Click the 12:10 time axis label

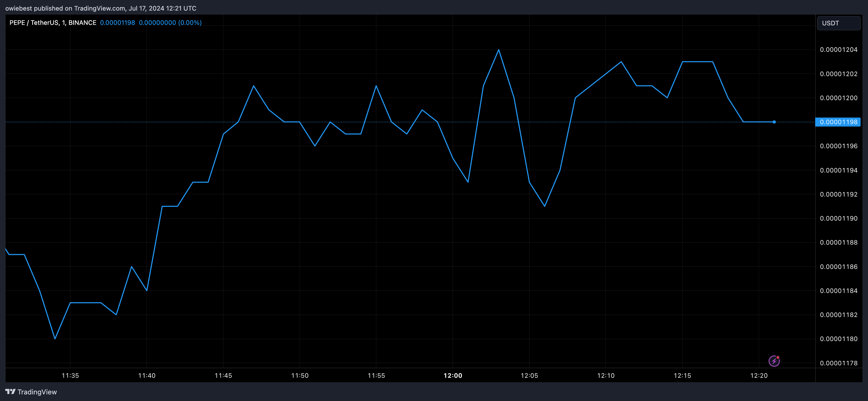[605, 375]
